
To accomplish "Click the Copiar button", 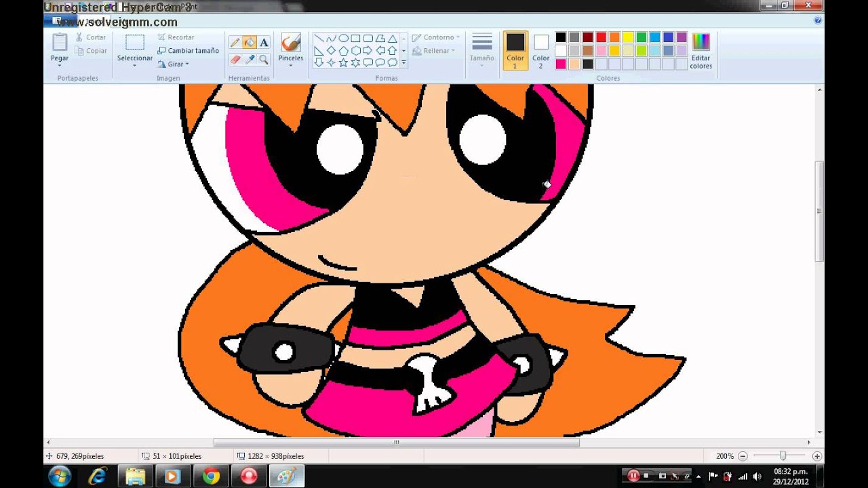I will tap(91, 51).
